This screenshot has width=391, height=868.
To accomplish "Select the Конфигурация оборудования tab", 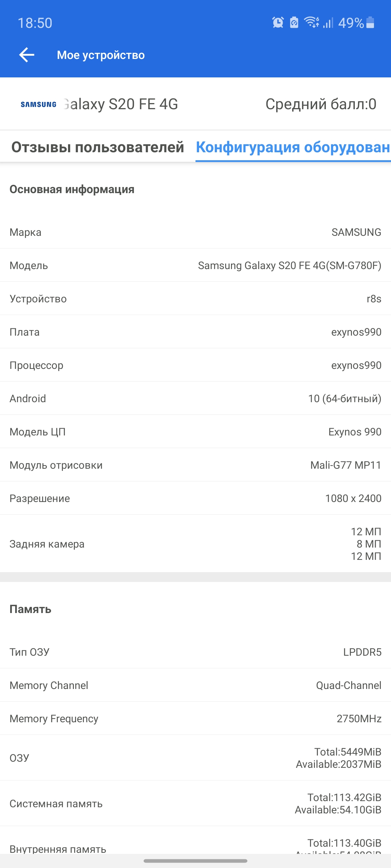I will (293, 147).
